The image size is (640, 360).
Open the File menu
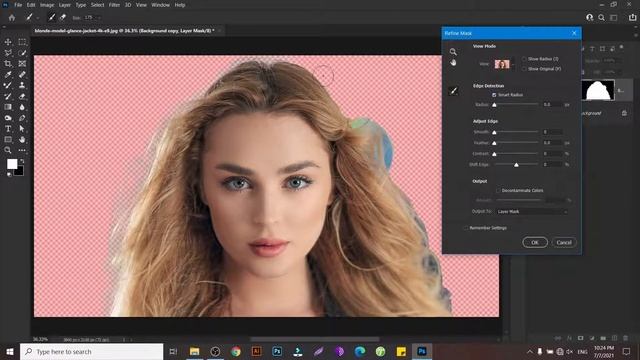coord(18,5)
